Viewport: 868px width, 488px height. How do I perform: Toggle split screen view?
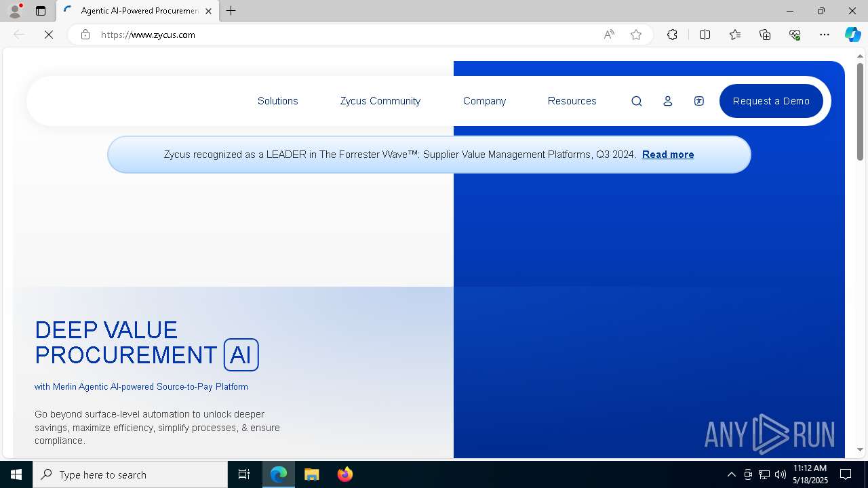705,35
